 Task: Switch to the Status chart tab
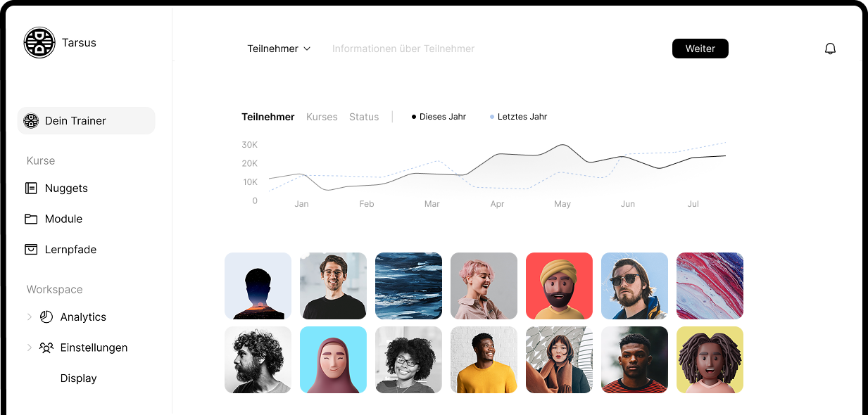(x=364, y=117)
